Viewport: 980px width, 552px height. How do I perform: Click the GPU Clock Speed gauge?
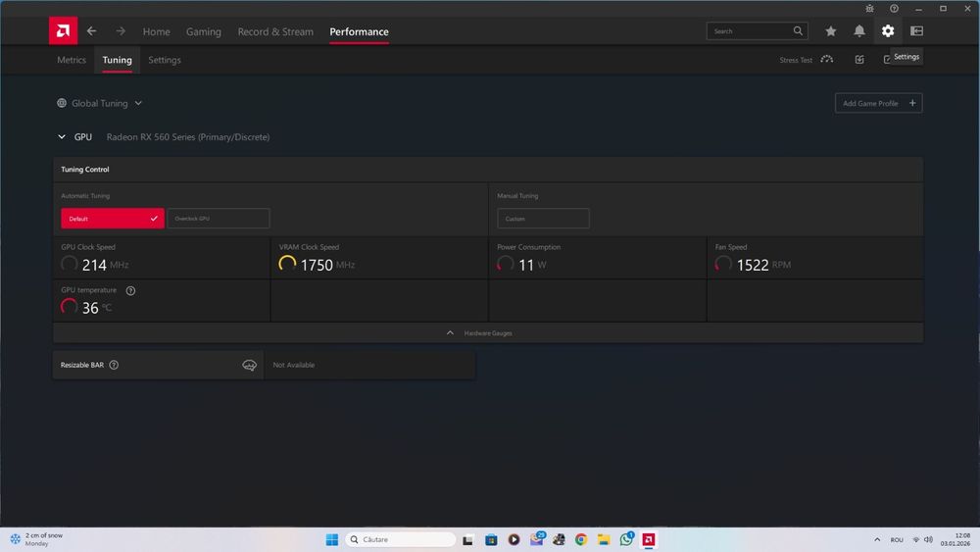pyautogui.click(x=70, y=264)
